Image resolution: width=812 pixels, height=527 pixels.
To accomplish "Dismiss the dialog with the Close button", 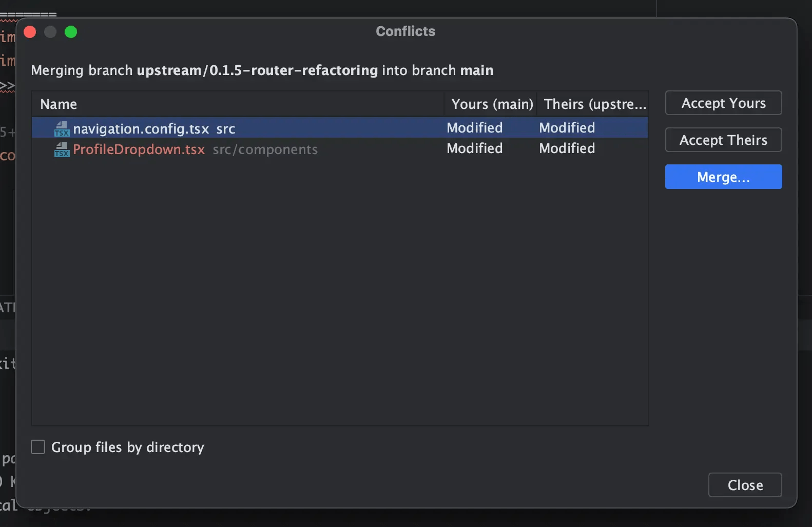I will [745, 485].
